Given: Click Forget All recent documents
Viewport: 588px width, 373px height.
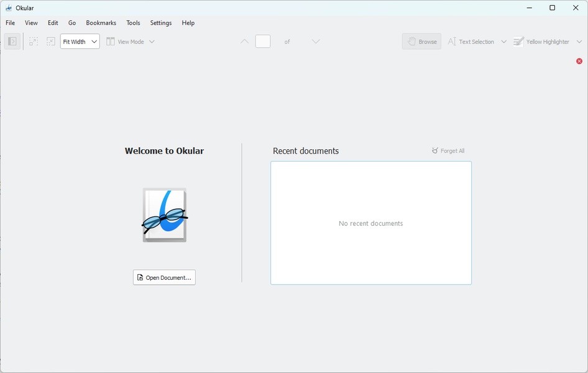Looking at the screenshot, I should click(448, 150).
